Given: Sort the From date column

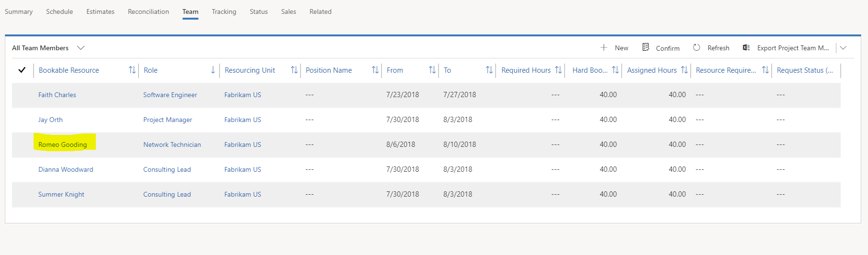Looking at the screenshot, I should (x=432, y=70).
